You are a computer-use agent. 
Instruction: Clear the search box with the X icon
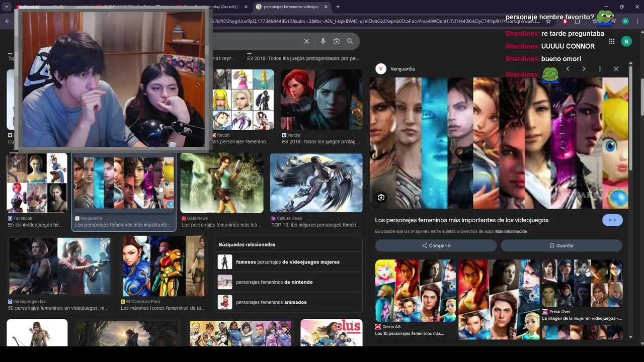pyautogui.click(x=306, y=41)
